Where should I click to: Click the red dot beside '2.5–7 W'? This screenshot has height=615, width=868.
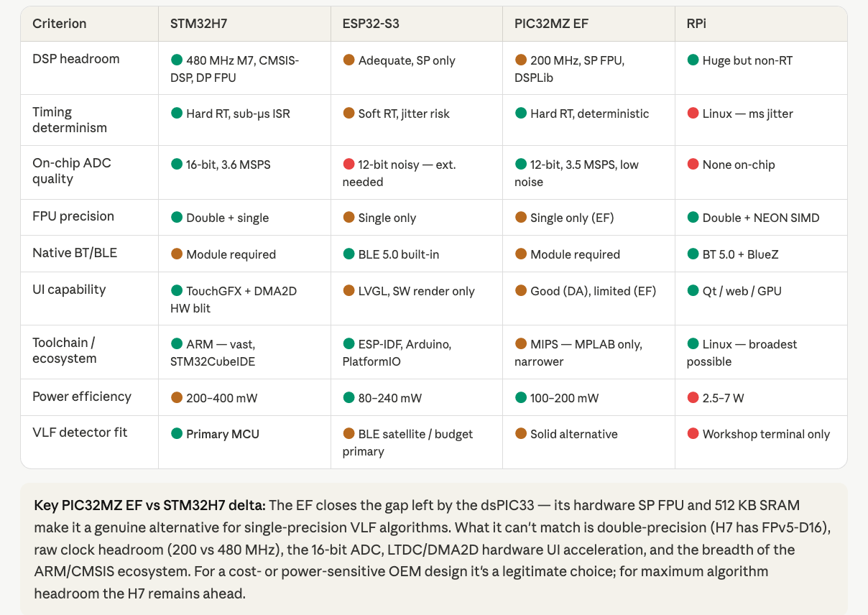693,397
